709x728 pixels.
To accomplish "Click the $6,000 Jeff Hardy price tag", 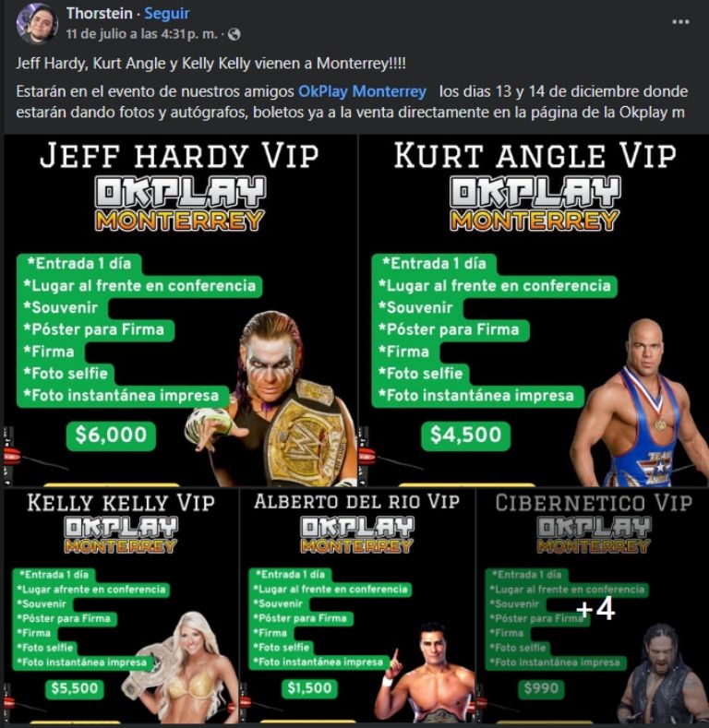I will coord(111,436).
